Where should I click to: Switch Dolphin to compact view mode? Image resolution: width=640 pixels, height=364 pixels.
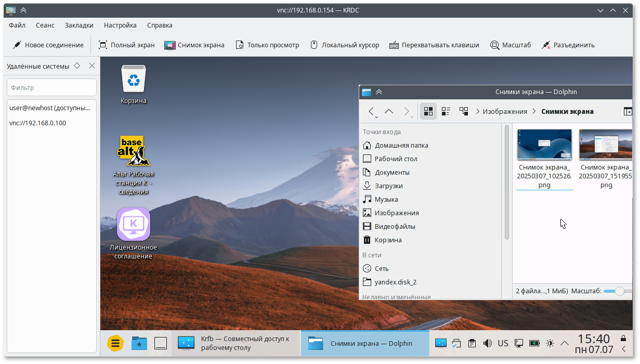click(446, 111)
